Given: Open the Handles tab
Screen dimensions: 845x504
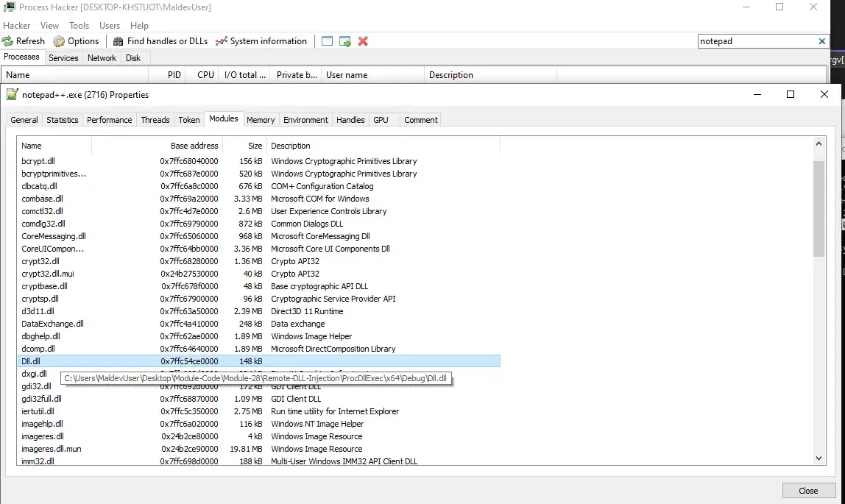Looking at the screenshot, I should click(350, 120).
